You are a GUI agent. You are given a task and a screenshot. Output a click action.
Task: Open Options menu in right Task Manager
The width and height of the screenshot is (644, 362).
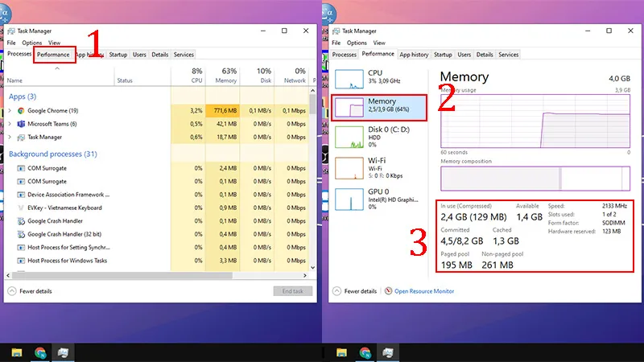coord(357,43)
